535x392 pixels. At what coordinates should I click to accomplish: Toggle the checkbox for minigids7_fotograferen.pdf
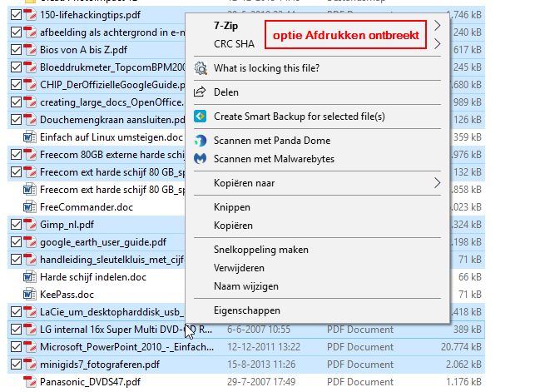pyautogui.click(x=16, y=365)
